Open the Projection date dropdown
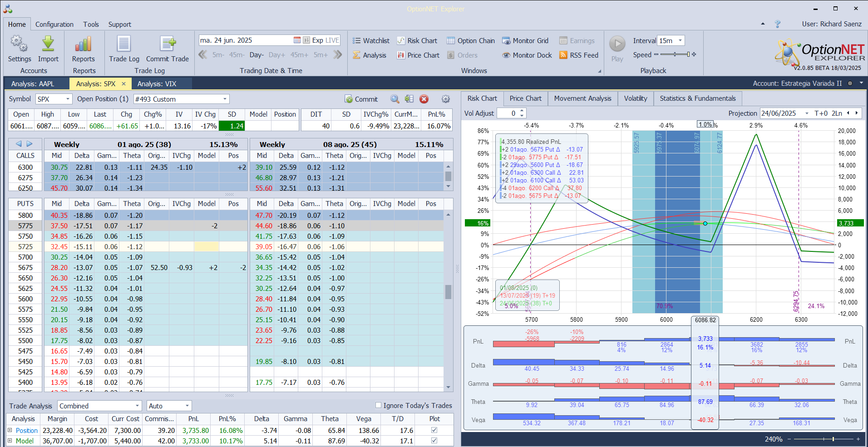Screen dimensions: 868x447 pos(807,113)
